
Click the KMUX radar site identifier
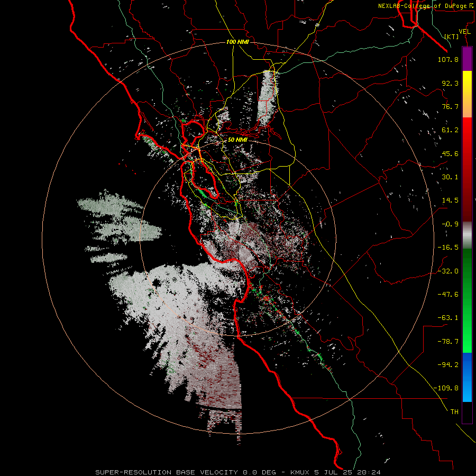(x=300, y=472)
